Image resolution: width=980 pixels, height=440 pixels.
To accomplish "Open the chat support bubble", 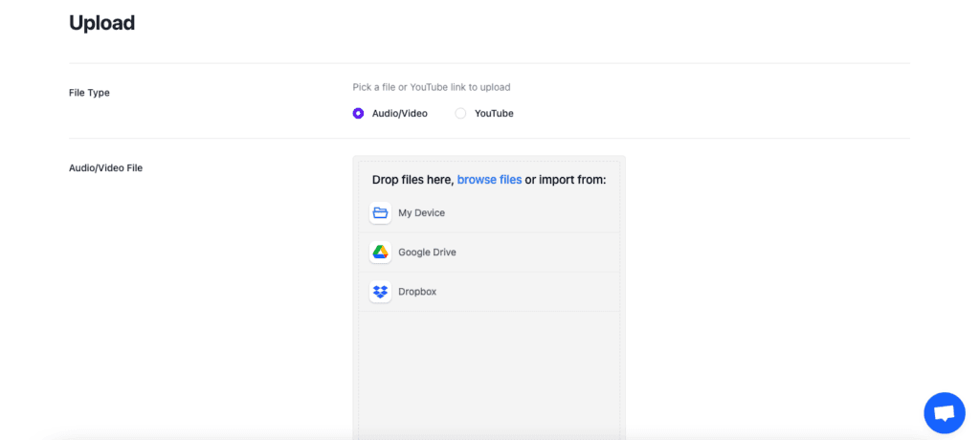I will (945, 413).
